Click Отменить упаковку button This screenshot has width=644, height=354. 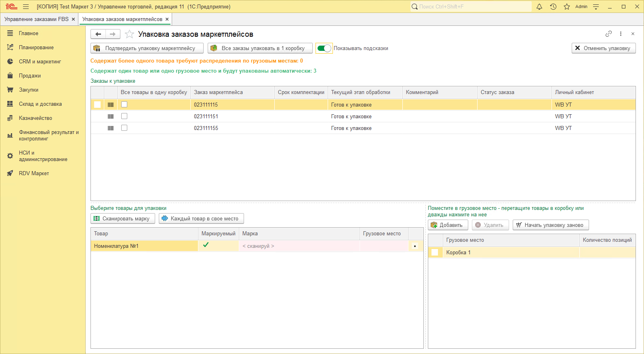[x=603, y=48]
